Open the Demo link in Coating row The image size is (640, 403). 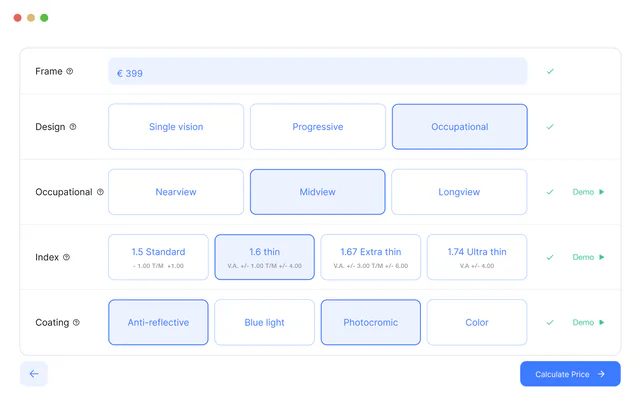coord(583,323)
